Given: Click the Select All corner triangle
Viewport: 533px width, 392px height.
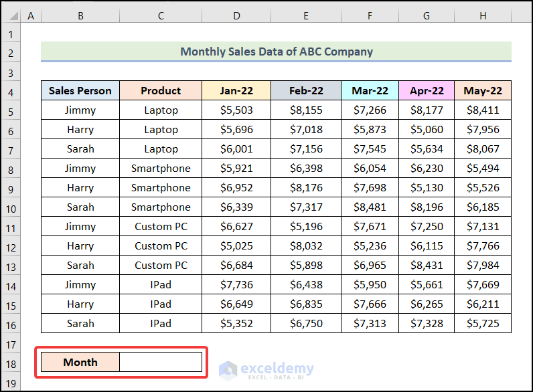Looking at the screenshot, I should [x=13, y=15].
